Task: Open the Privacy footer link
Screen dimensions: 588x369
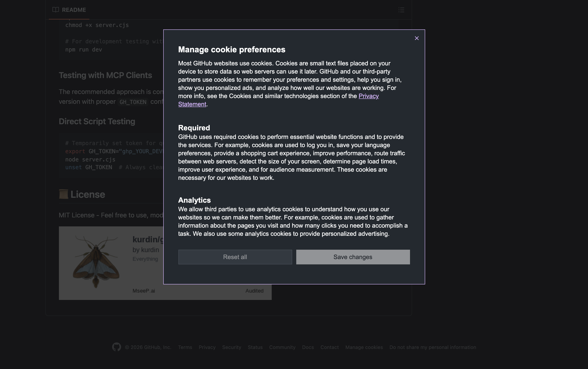Action: pyautogui.click(x=207, y=347)
